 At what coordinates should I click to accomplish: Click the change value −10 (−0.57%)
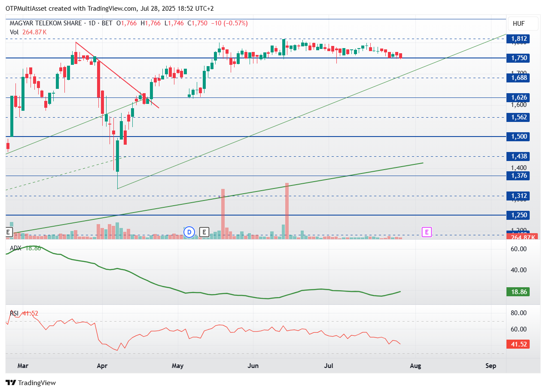coord(229,23)
